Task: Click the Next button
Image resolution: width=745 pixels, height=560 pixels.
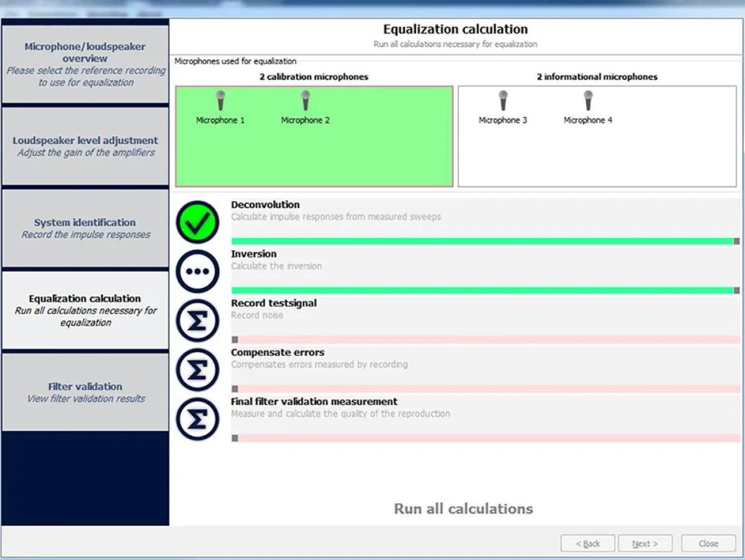Action: click(x=645, y=543)
